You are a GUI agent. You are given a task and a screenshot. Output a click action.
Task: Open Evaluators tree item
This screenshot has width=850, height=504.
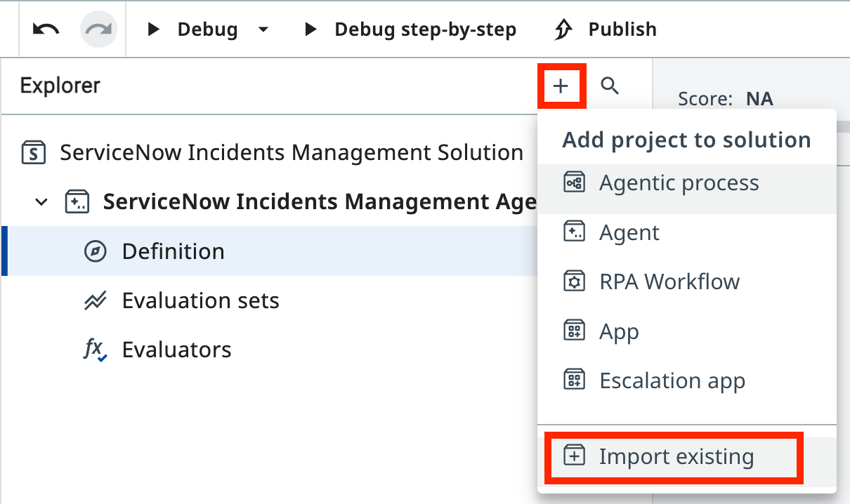(176, 350)
